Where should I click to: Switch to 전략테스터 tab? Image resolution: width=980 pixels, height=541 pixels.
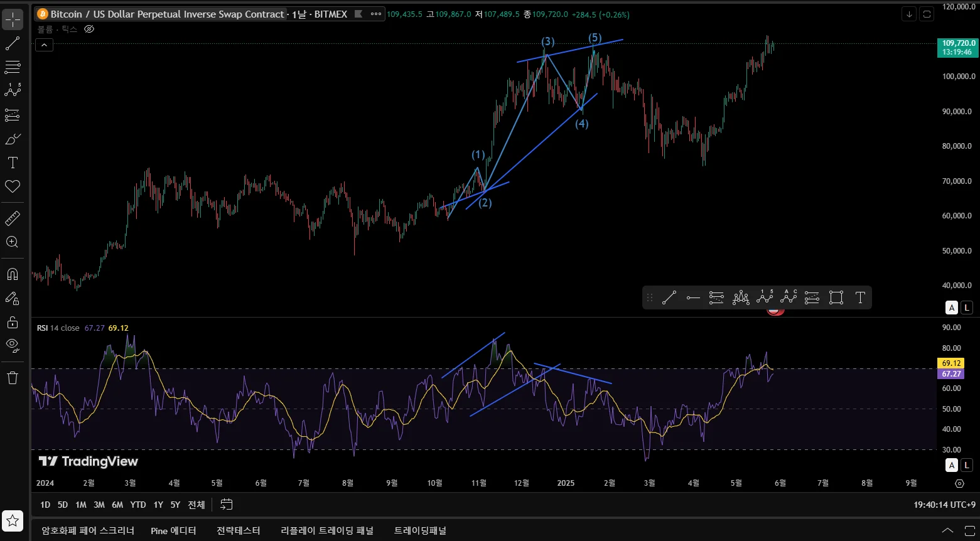coord(238,531)
